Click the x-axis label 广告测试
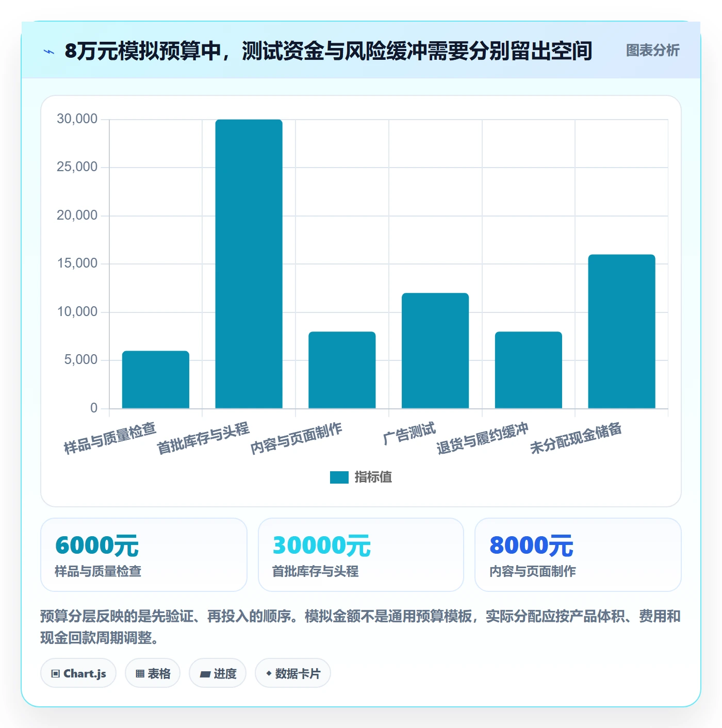This screenshot has height=728, width=722. click(409, 433)
